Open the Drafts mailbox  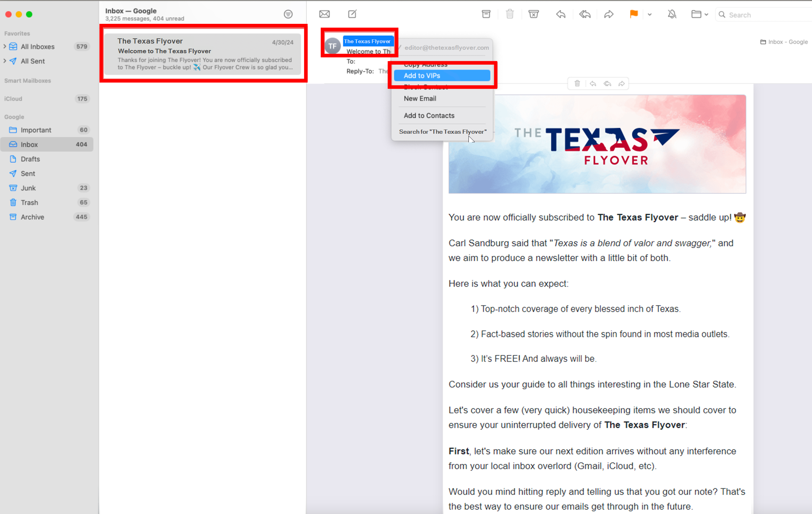(x=47, y=159)
